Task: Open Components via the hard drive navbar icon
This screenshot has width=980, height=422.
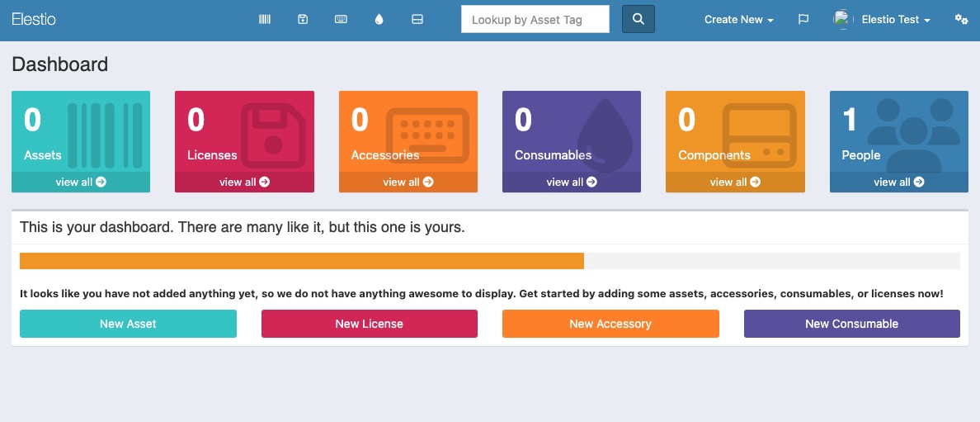Action: point(417,19)
